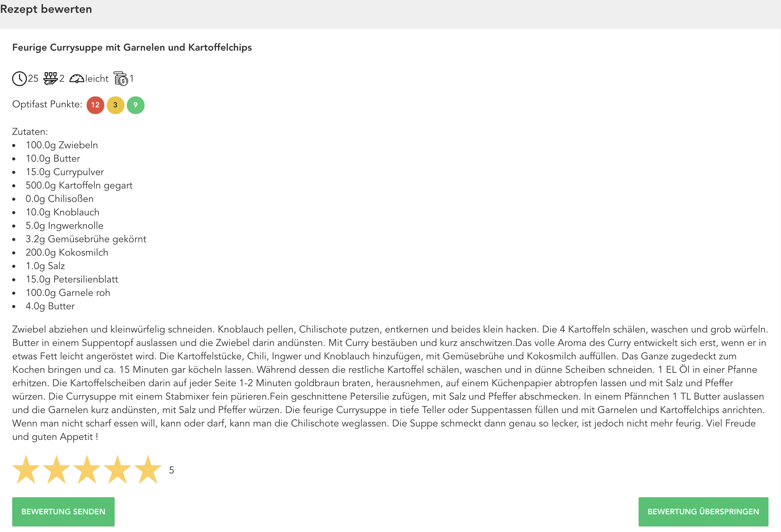Click the servings portion icon

point(50,79)
